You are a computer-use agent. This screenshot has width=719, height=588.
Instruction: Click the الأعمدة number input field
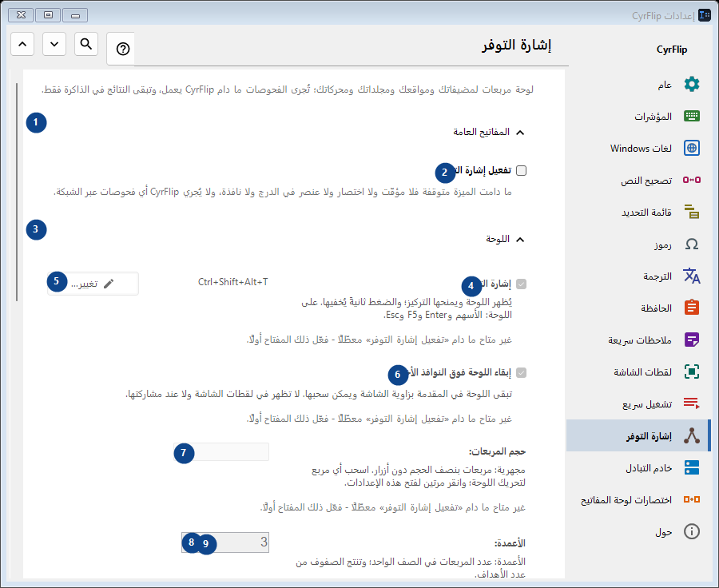coord(225,542)
